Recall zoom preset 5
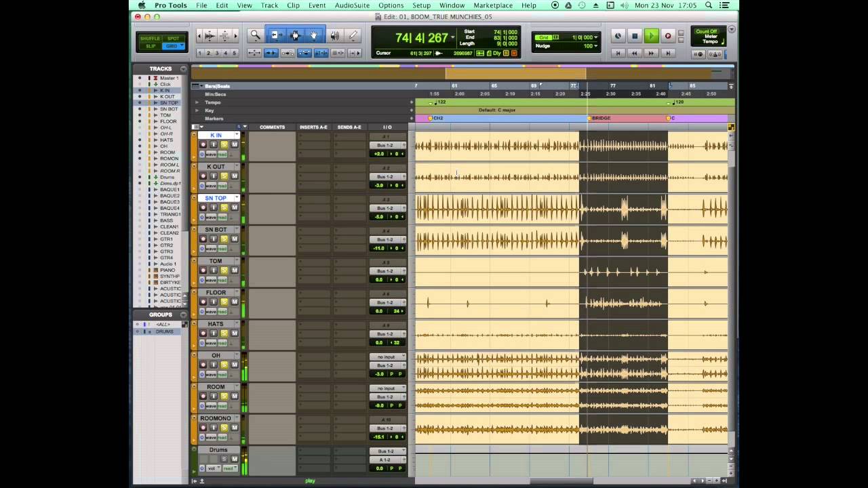 [235, 53]
